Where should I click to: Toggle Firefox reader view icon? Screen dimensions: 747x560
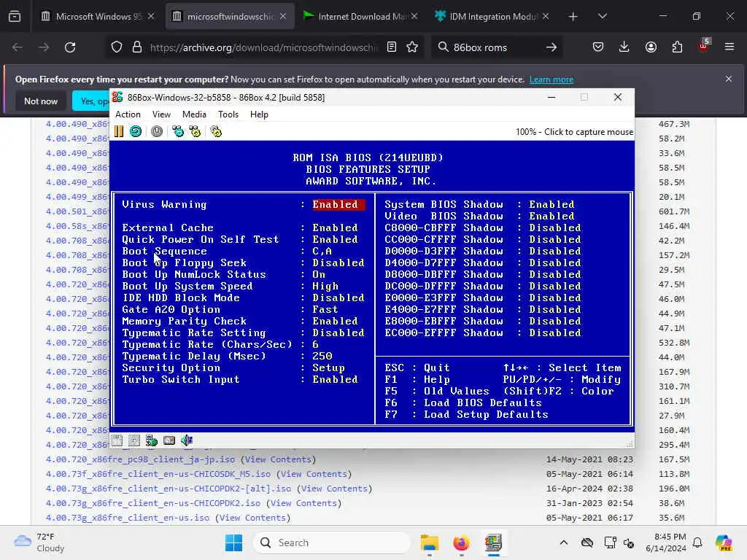point(392,47)
